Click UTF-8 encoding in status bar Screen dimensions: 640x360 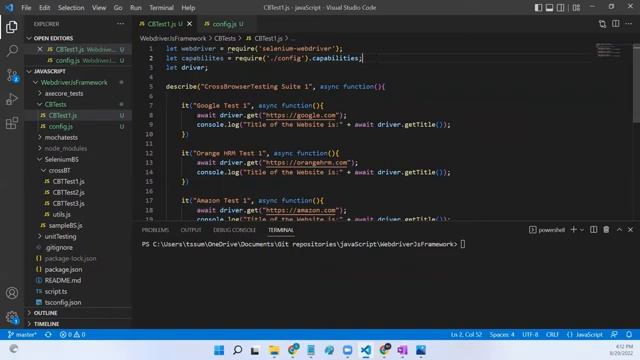[530, 335]
